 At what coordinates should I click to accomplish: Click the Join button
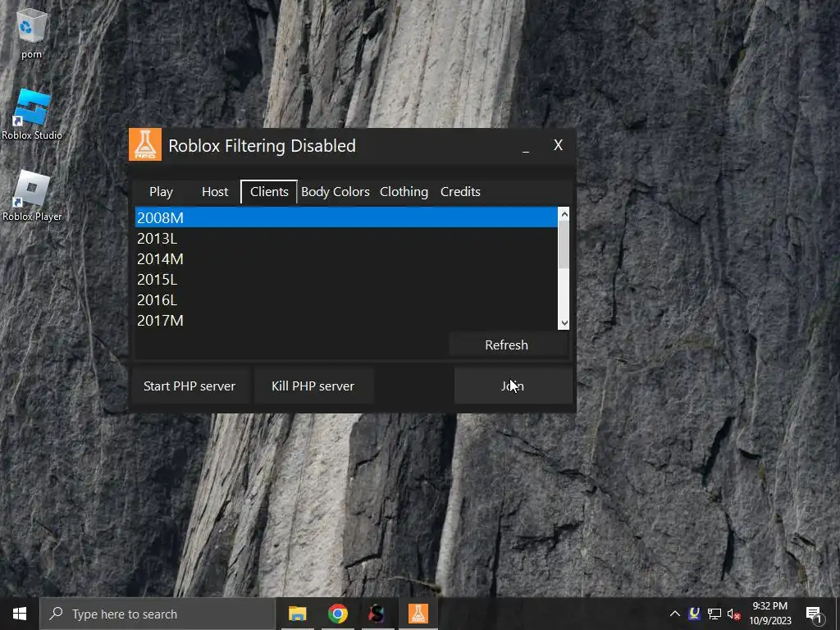pos(513,386)
